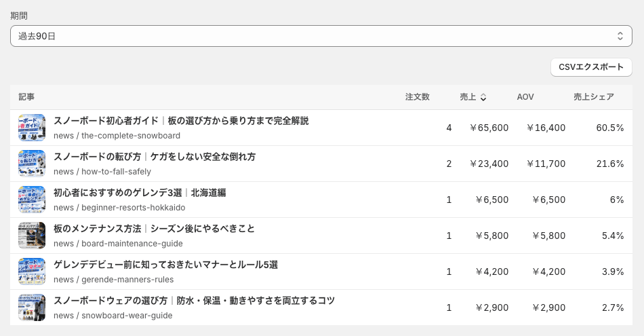Click path news / board-maintenance-guide
Screen dimensions: 644x336
point(118,244)
